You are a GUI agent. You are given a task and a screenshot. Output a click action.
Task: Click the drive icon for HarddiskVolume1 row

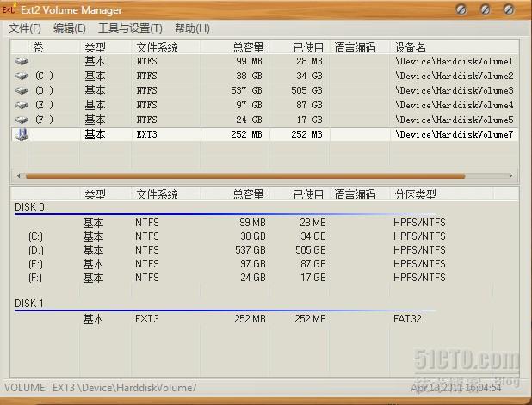click(22, 61)
